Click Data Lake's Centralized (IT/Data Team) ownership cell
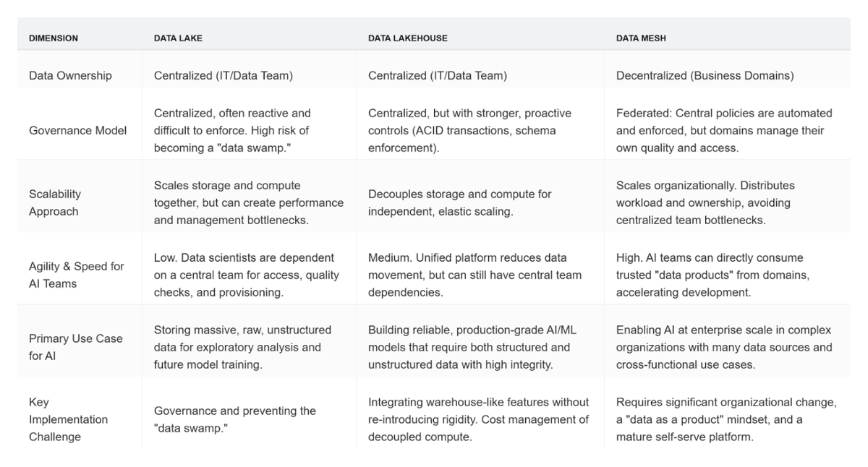 pyautogui.click(x=223, y=75)
